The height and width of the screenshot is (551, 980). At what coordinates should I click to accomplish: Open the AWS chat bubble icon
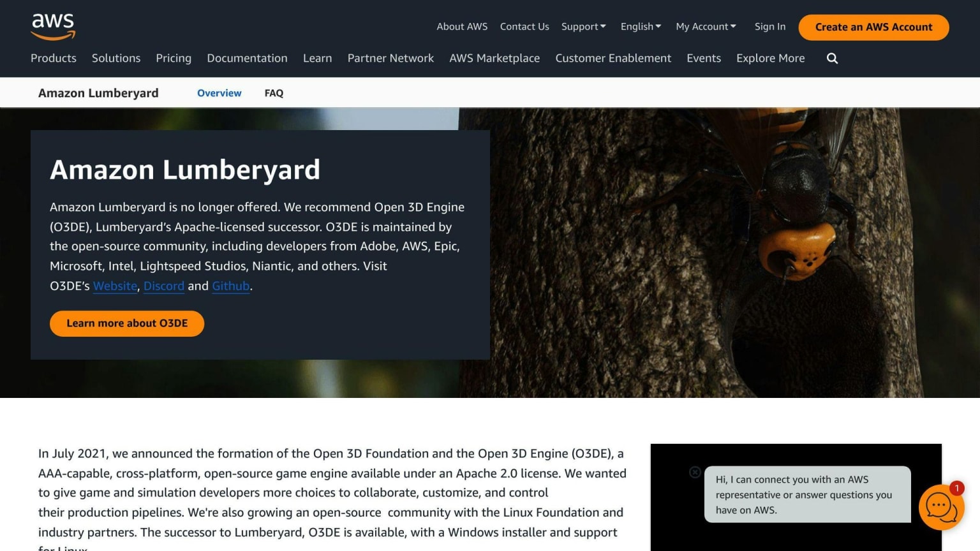pos(941,507)
